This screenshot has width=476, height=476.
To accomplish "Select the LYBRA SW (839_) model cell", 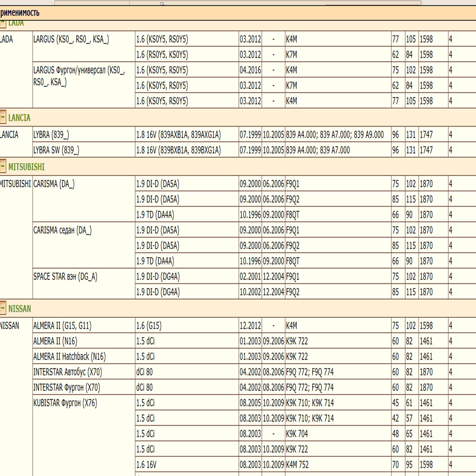I will (x=56, y=150).
